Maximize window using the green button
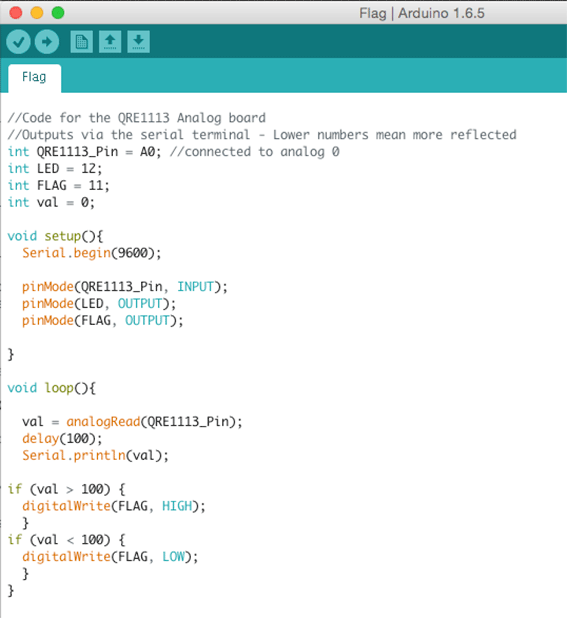This screenshot has width=567, height=618. pyautogui.click(x=58, y=13)
